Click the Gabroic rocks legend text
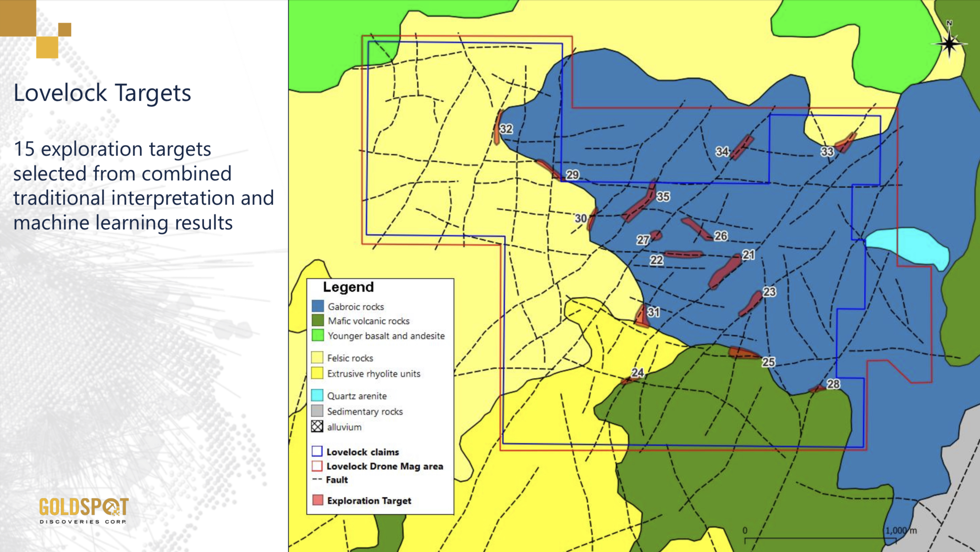This screenshot has height=552, width=980. click(356, 307)
